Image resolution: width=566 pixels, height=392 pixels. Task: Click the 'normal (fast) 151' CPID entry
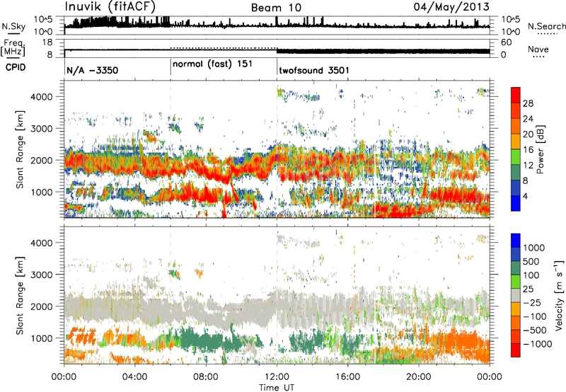click(x=213, y=64)
